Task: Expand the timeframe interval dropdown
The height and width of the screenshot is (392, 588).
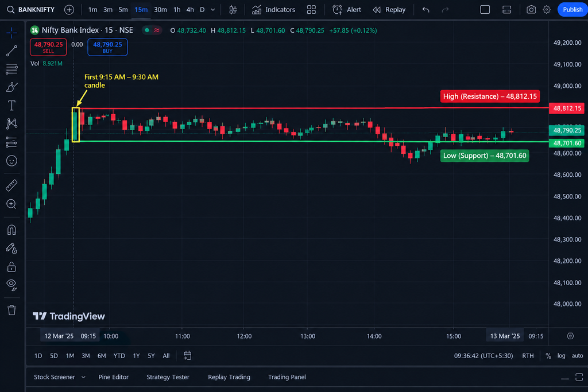Action: coord(213,10)
